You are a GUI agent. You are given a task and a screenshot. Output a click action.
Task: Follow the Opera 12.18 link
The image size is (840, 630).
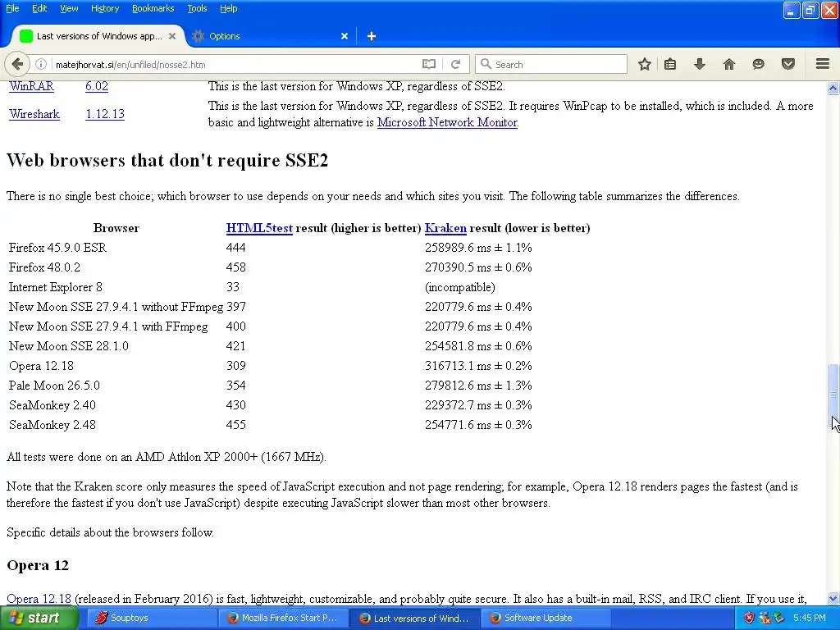pos(39,599)
